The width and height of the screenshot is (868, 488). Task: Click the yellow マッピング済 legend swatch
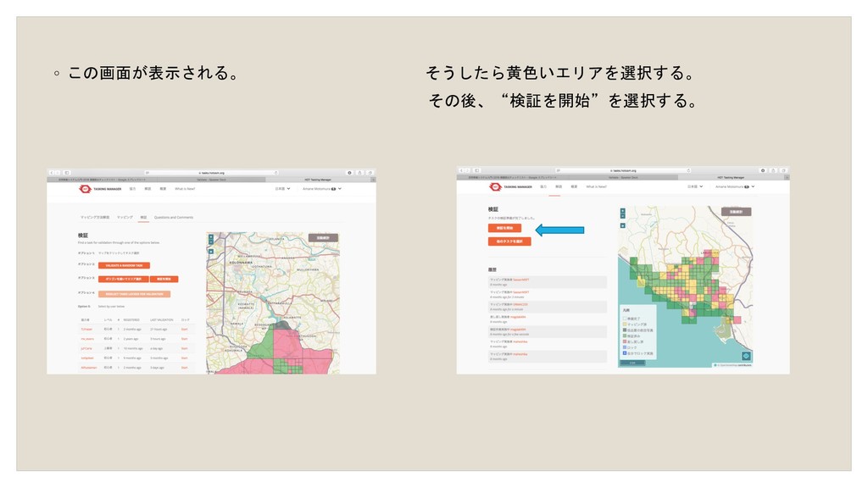click(x=625, y=324)
